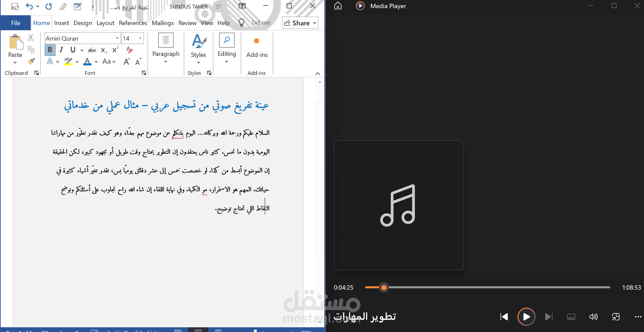644x332 pixels.
Task: Toggle Subscript formatting
Action: pyautogui.click(x=104, y=50)
